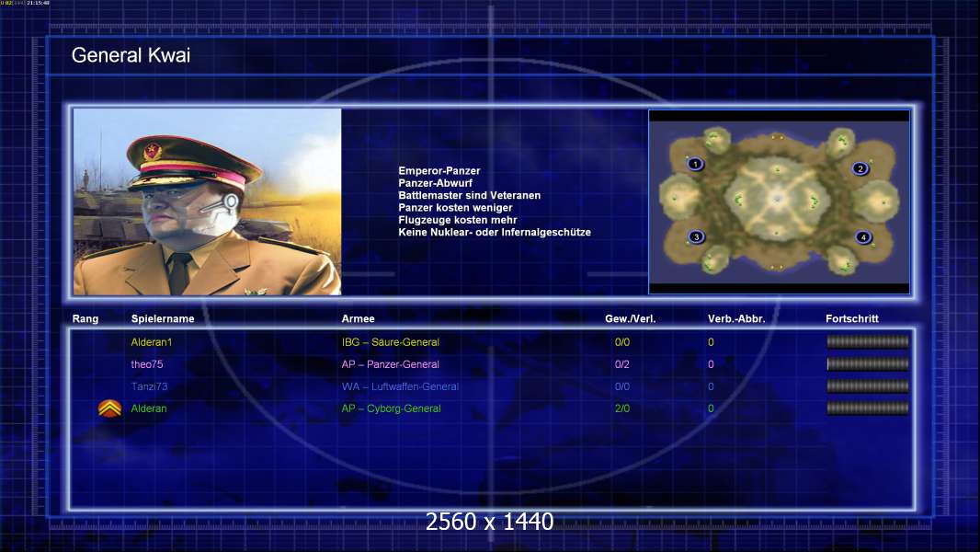This screenshot has height=552, width=980.
Task: Click Gew./Verl. column header
Action: tap(630, 319)
